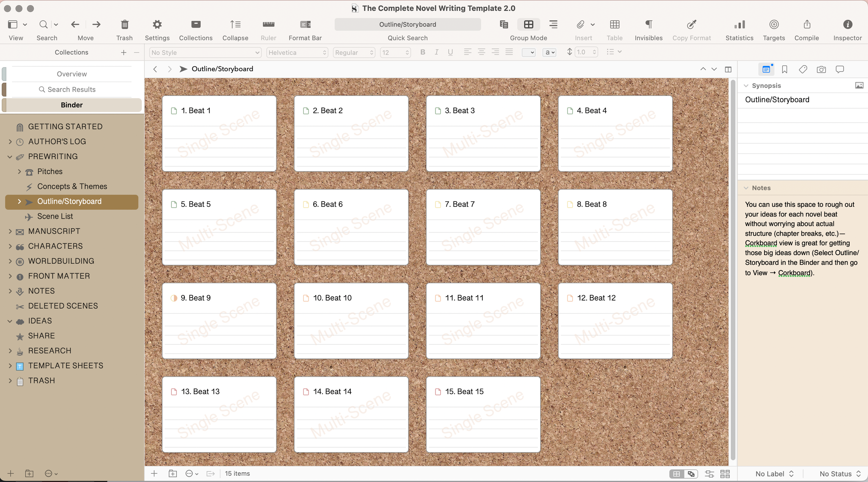Select Scene List in the Binder

pos(55,217)
